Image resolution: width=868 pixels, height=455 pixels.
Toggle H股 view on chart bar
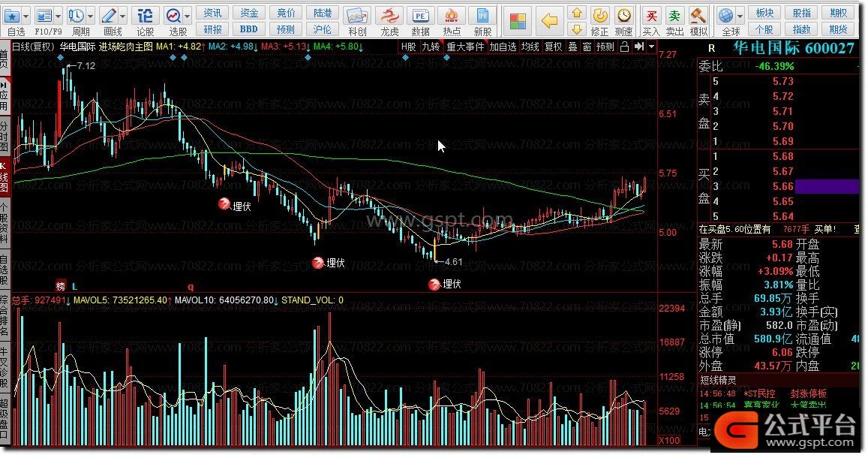pyautogui.click(x=409, y=47)
